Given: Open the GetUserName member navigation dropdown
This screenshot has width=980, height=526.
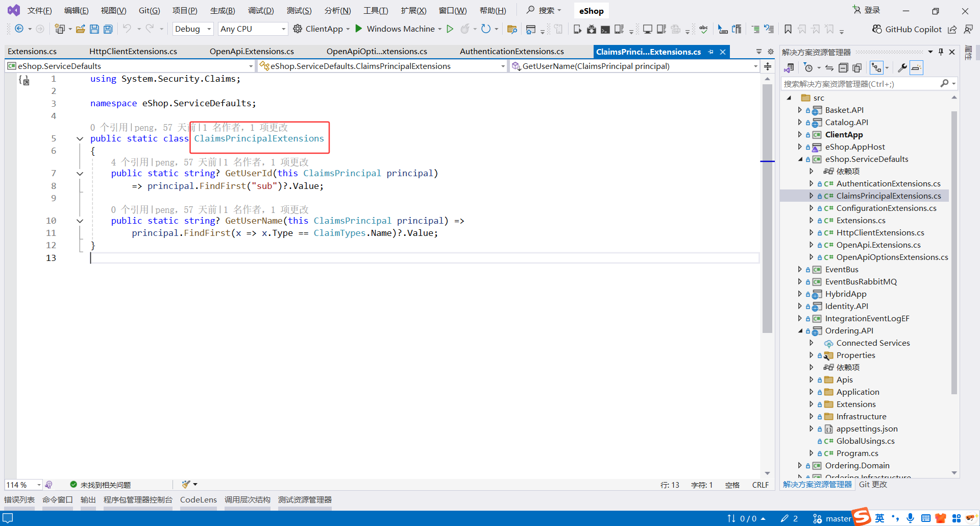Looking at the screenshot, I should point(634,66).
